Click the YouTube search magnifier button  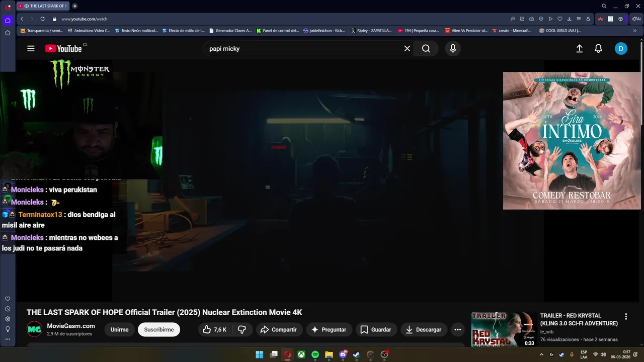pos(426,49)
